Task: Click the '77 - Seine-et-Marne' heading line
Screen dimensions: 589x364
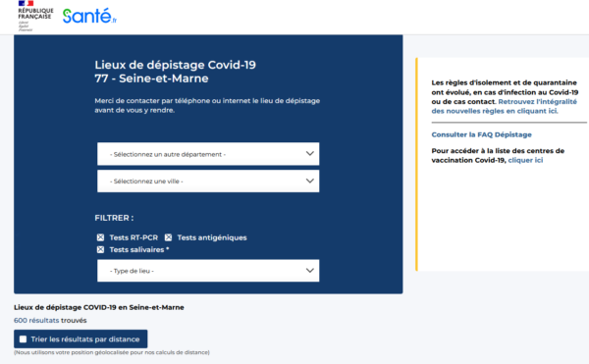Action: [151, 78]
